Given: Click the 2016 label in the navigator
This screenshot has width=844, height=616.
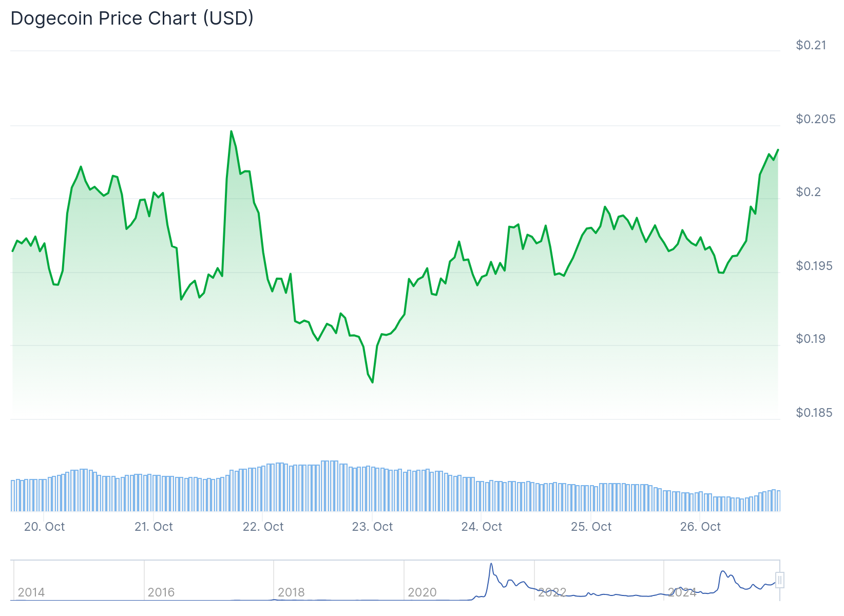Looking at the screenshot, I should [161, 592].
